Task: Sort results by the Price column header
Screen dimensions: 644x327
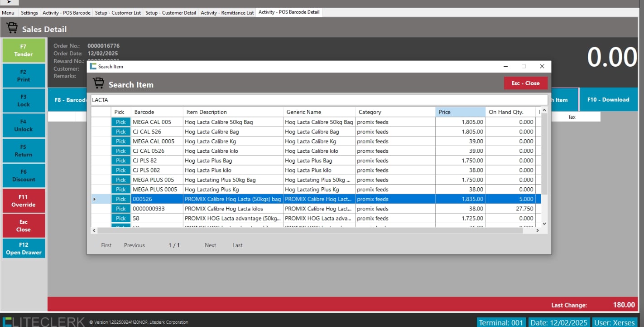Action: click(x=460, y=112)
